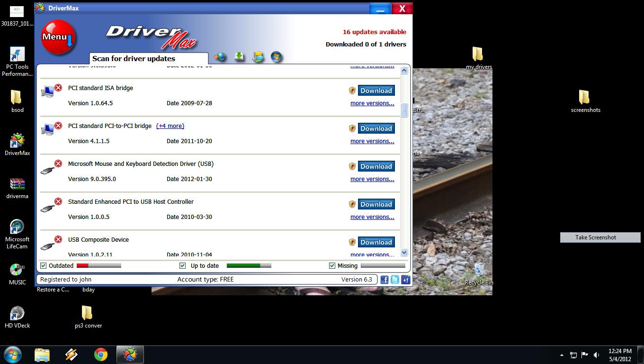Viewport: 644px width, 364px height.
Task: Select the Scan for driver updates tab
Action: 149,59
